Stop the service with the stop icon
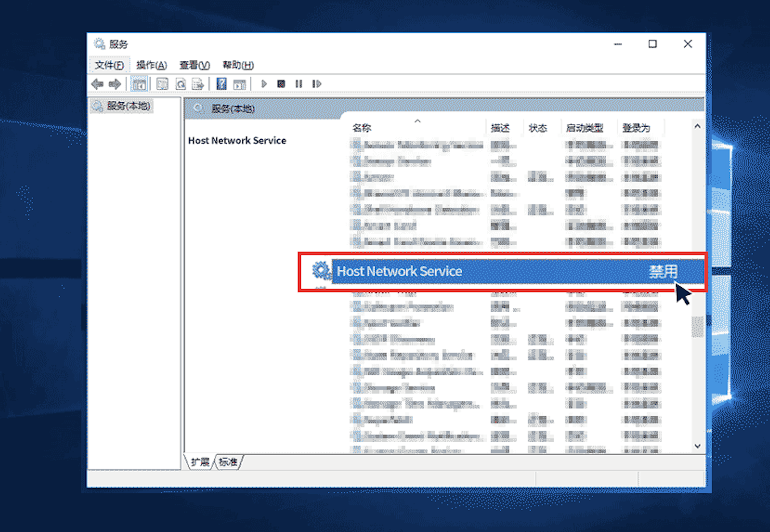 (281, 84)
